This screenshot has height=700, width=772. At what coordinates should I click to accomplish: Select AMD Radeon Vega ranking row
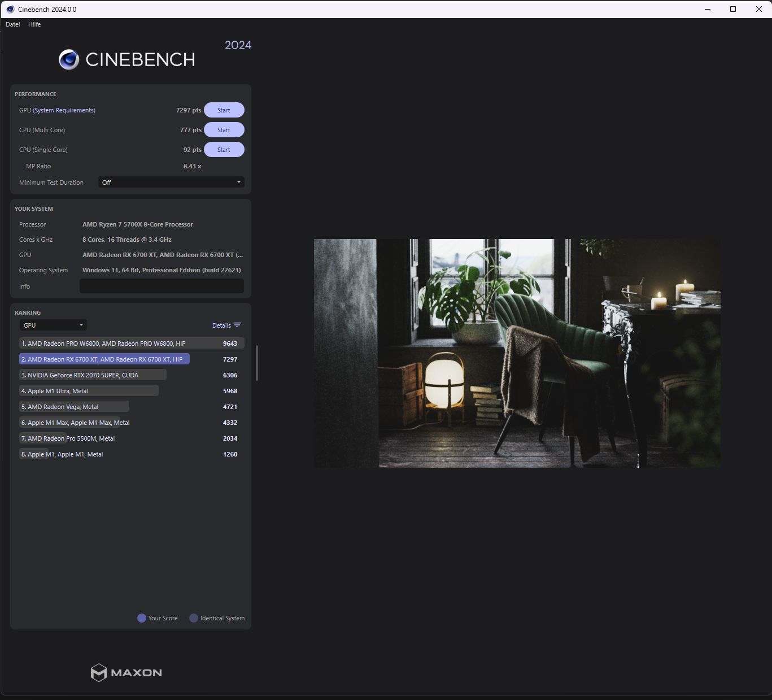(x=132, y=407)
